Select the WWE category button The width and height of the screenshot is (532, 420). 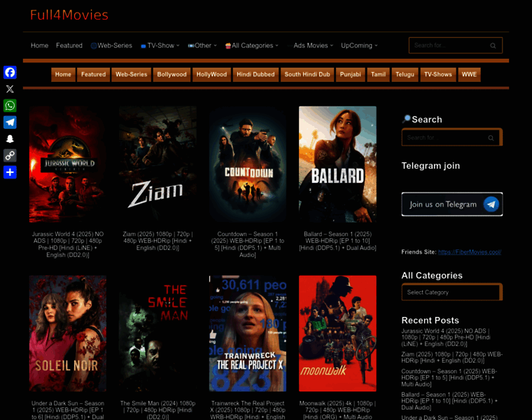(469, 75)
